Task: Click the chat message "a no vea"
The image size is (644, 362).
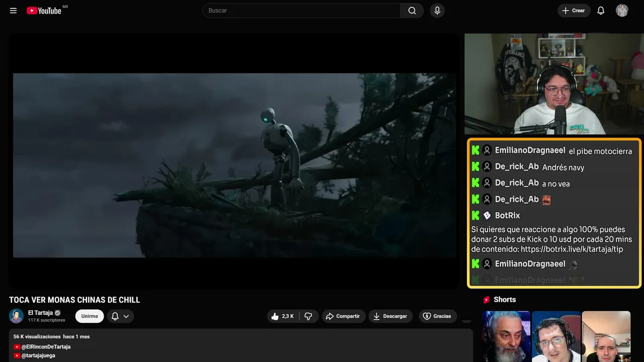Action: point(556,184)
